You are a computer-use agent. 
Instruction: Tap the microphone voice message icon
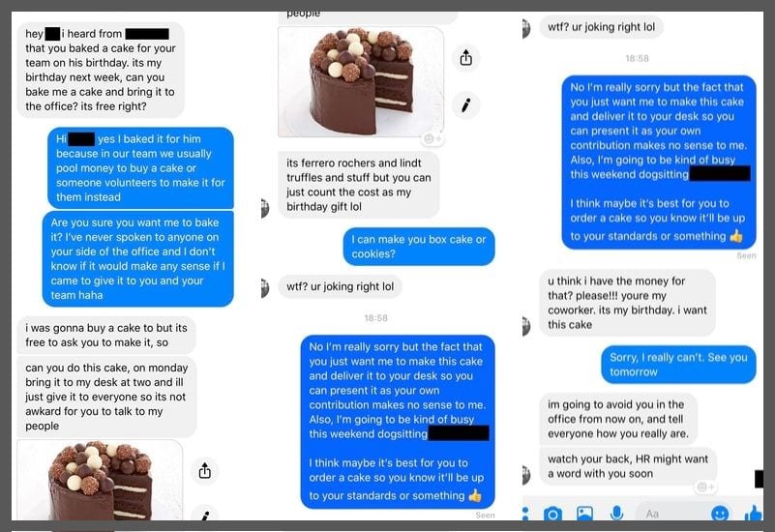coord(616,514)
